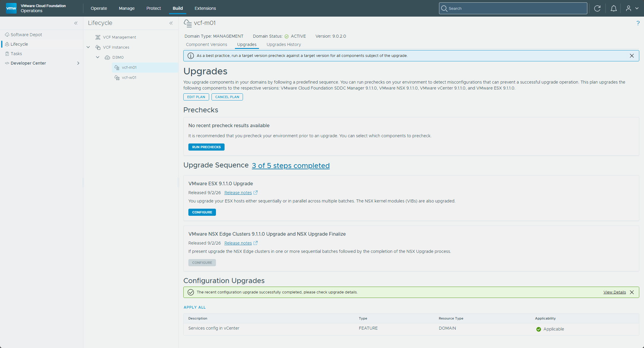Viewport: 644px width, 348px height.
Task: Select the Upgrades tab
Action: pos(247,44)
